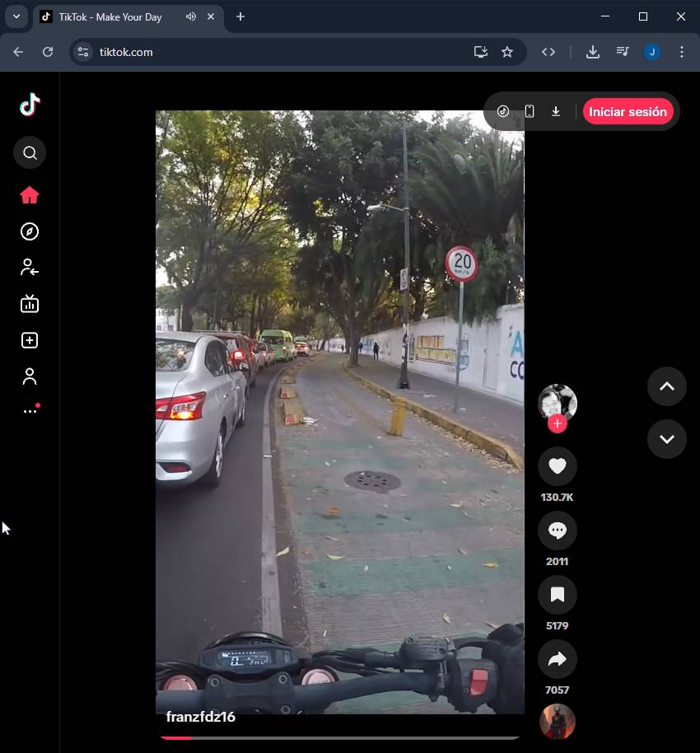The height and width of the screenshot is (753, 700).
Task: Click the Iniciar sesión button
Action: click(628, 112)
